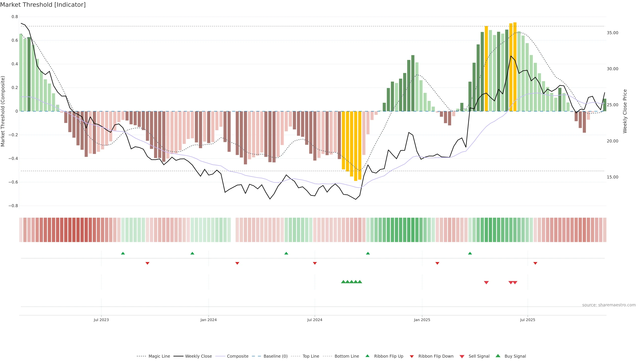Toggle the Weekly Close legend entry
Screen dimensions: 644x362
point(198,356)
